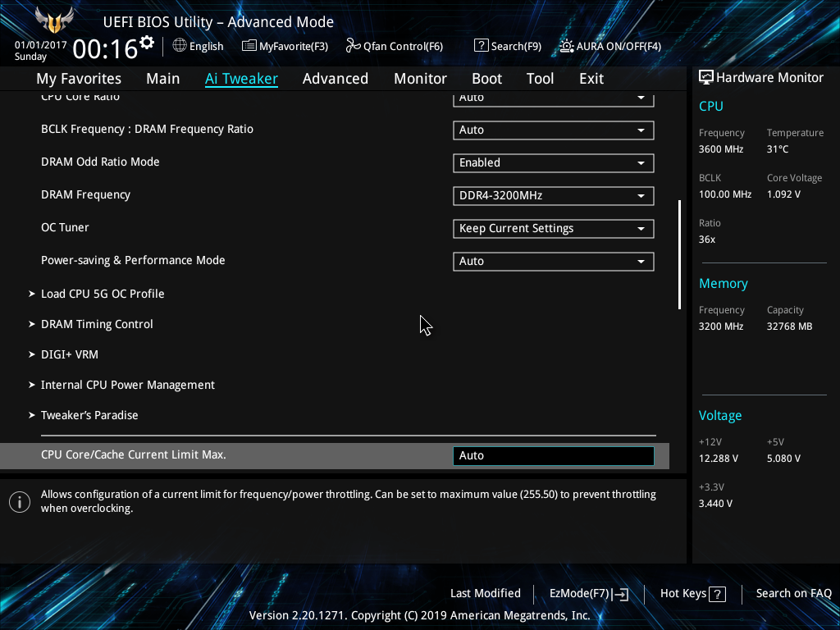Click the Hot Keys question mark icon
The image size is (840, 630).
tap(717, 594)
